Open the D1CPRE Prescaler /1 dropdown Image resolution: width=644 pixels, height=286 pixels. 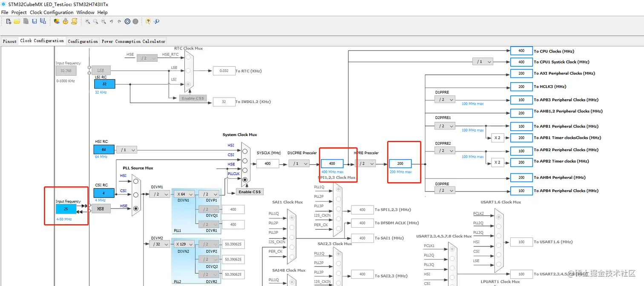(x=299, y=163)
